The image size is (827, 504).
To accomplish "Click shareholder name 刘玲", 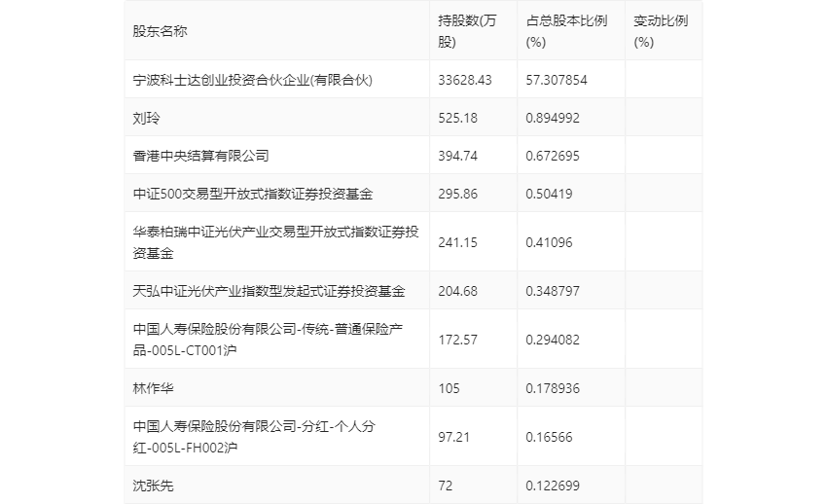I will (146, 118).
